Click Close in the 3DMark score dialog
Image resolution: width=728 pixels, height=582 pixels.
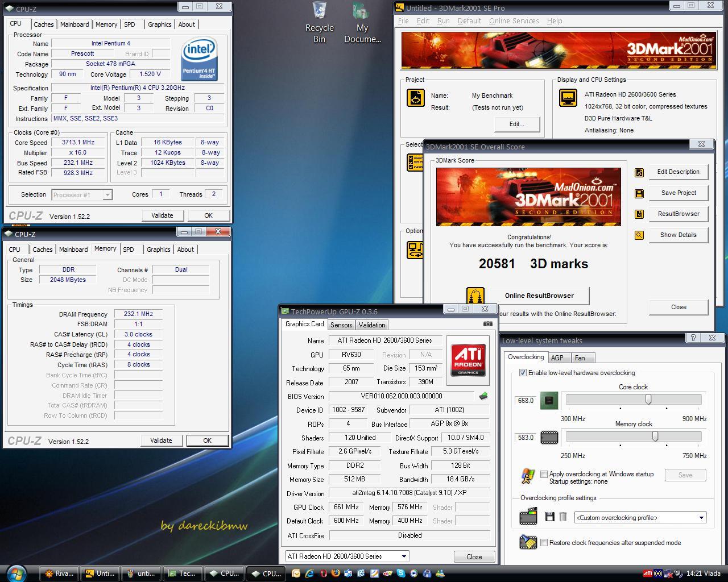[679, 307]
